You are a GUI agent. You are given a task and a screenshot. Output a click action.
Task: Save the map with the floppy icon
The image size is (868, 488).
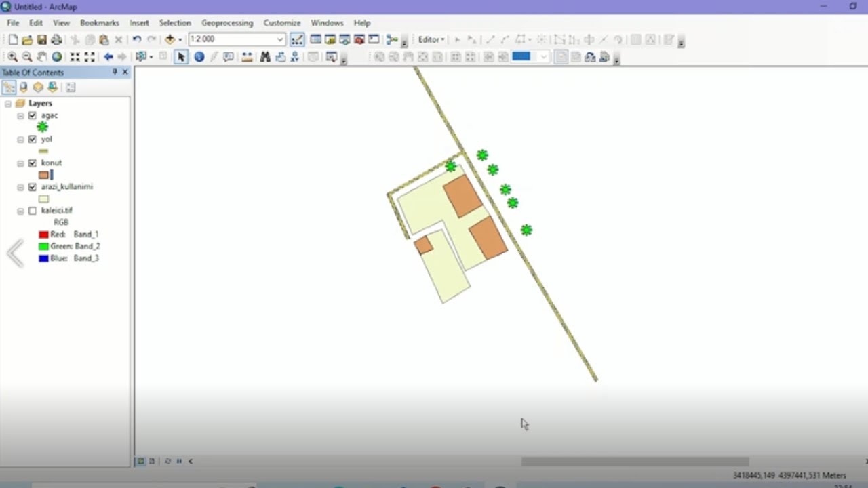click(41, 40)
